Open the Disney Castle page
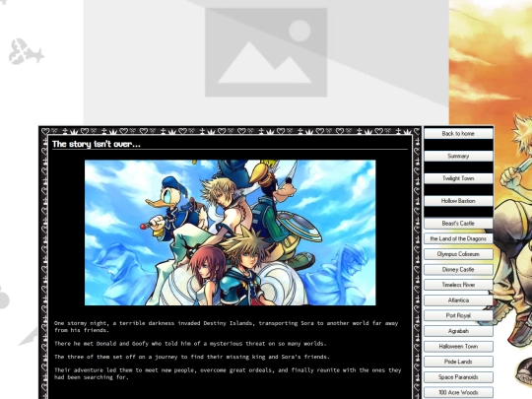Viewport: 532px width, 399px height. pyautogui.click(x=458, y=269)
